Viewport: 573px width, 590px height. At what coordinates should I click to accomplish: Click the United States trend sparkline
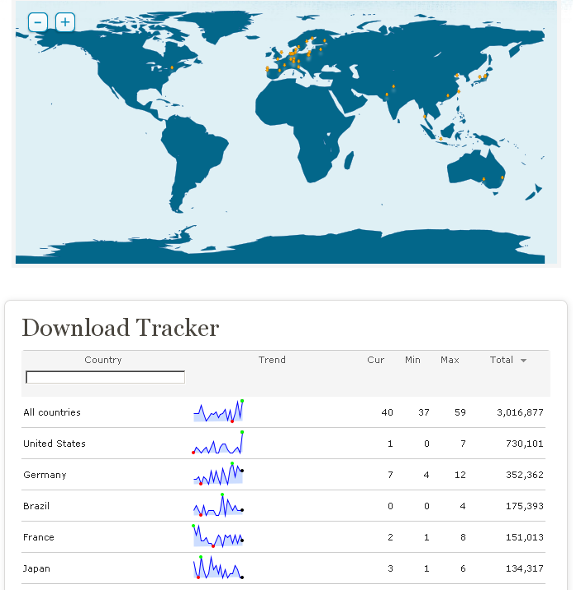click(x=218, y=442)
